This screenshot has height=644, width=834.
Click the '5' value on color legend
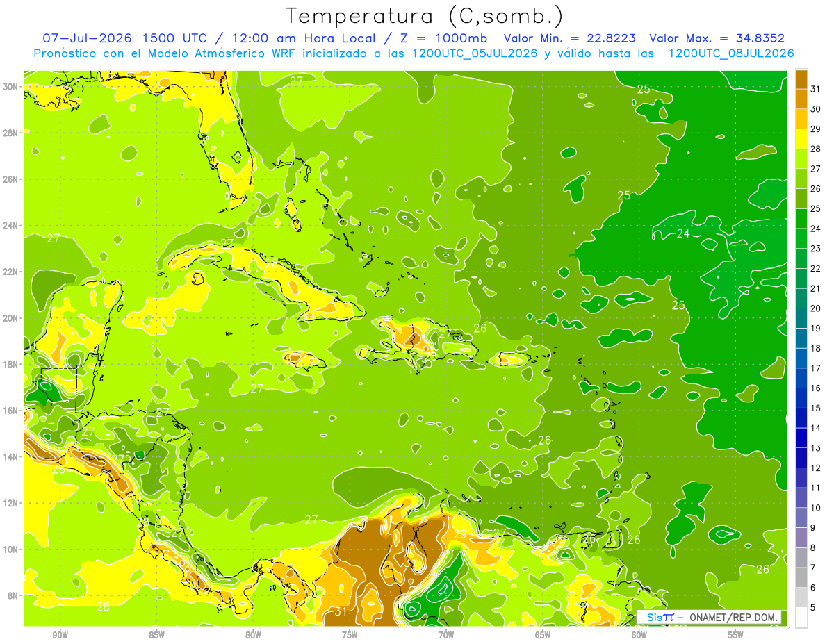pos(814,608)
